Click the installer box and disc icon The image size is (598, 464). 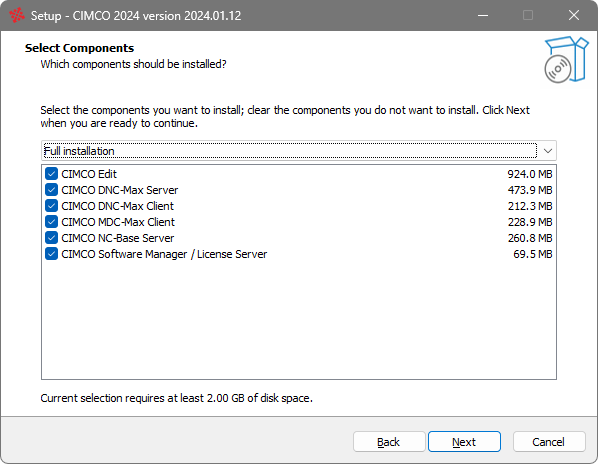566,59
